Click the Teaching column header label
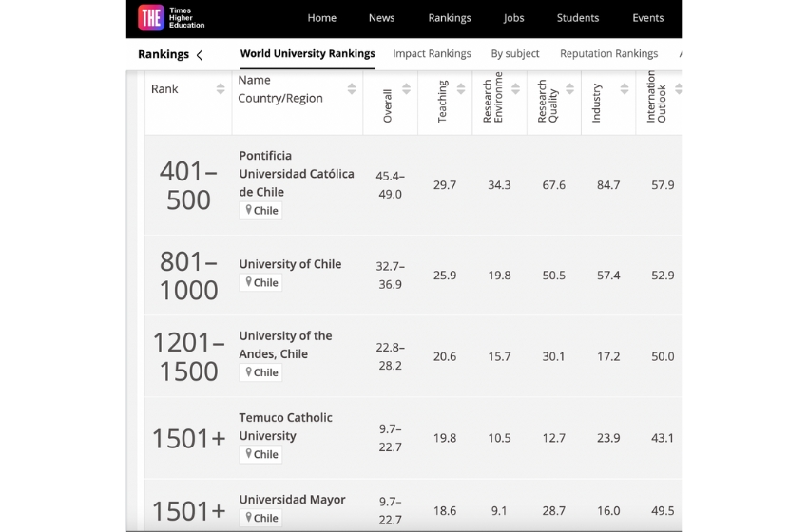 (x=442, y=102)
